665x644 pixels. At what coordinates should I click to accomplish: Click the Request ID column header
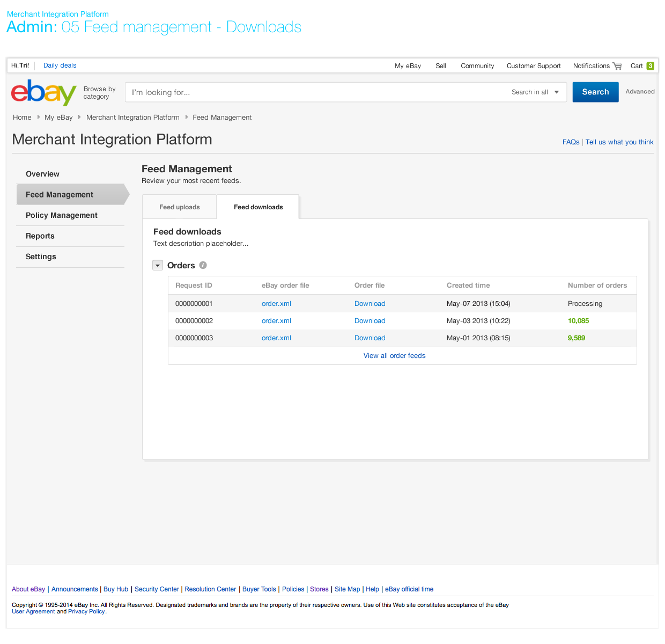[x=194, y=286]
